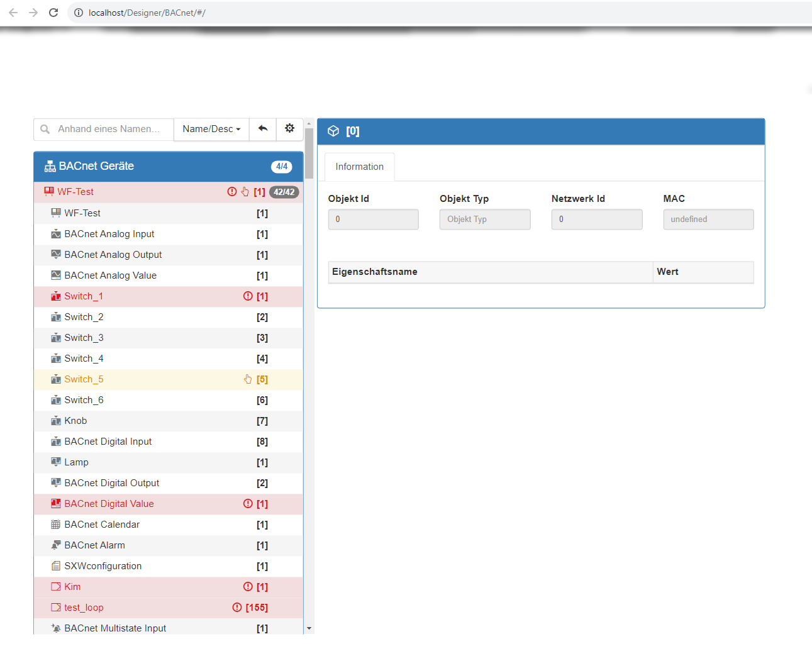Click the BACnet Analog Output icon
Screen dimensions: 812x656
coord(56,254)
